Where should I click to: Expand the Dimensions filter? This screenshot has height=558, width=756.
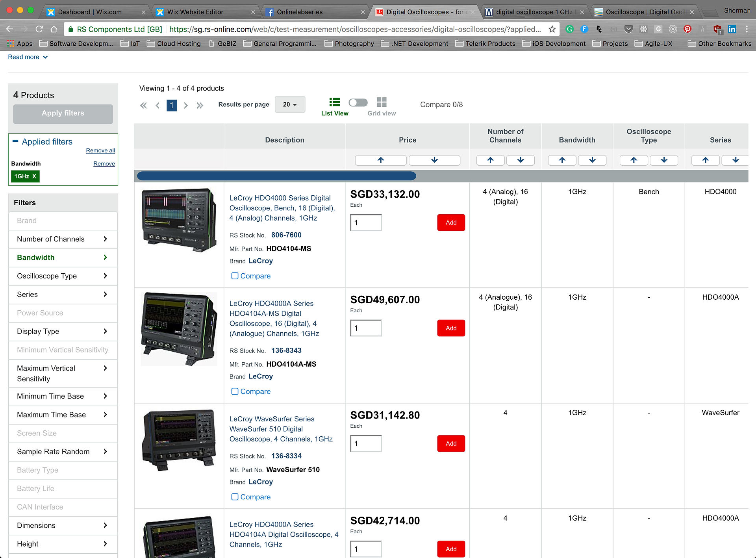tap(63, 525)
